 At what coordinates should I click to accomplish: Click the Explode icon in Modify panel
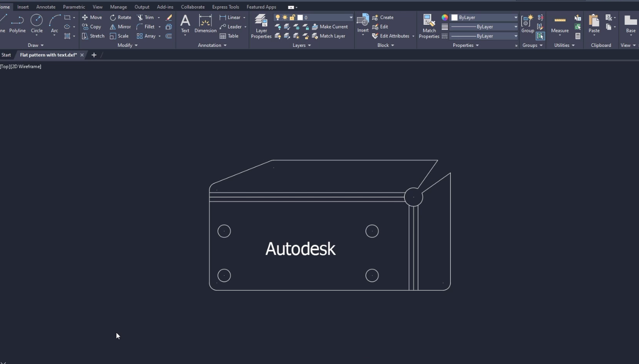coord(169,27)
